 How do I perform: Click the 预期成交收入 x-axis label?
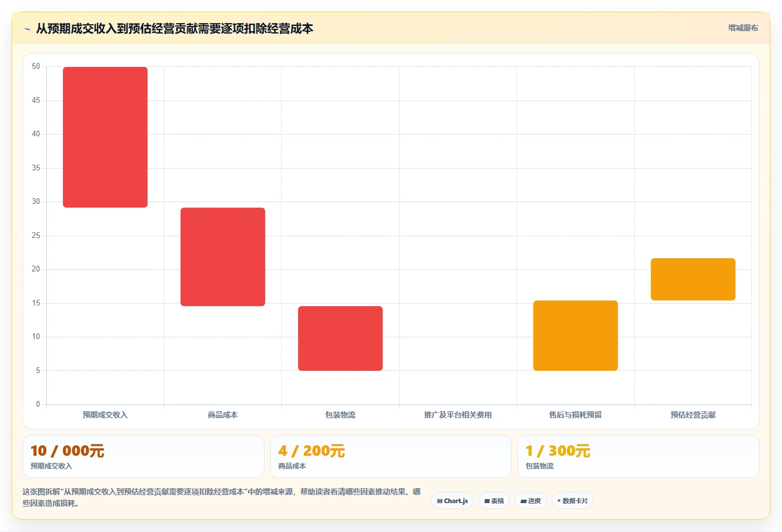pyautogui.click(x=105, y=415)
